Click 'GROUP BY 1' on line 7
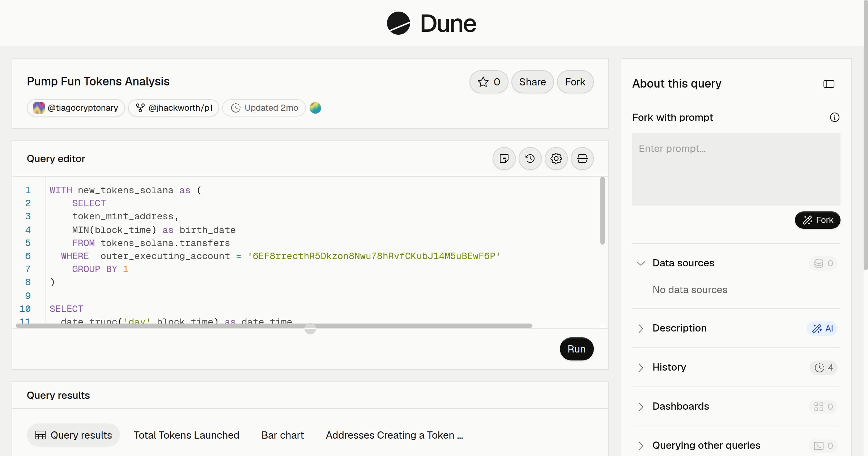 click(x=100, y=269)
